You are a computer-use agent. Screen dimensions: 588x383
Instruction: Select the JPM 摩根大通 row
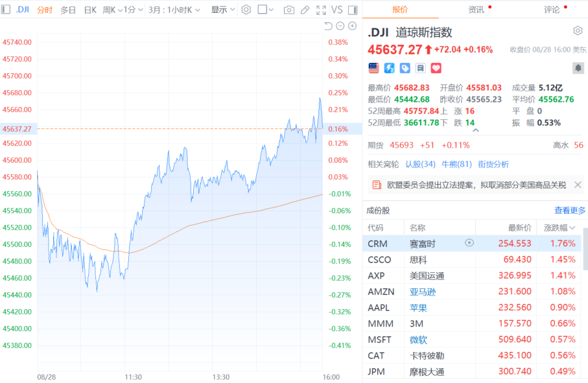click(x=472, y=371)
